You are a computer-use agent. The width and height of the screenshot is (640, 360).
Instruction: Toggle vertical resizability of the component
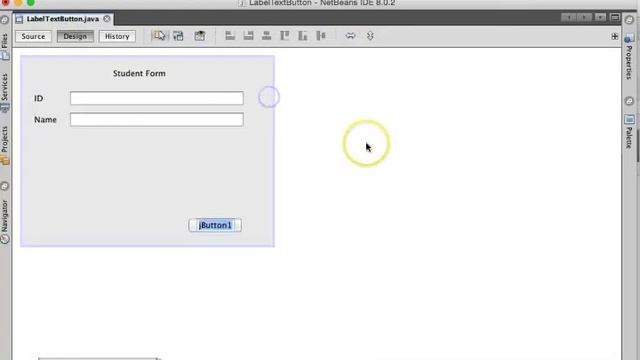pos(370,36)
